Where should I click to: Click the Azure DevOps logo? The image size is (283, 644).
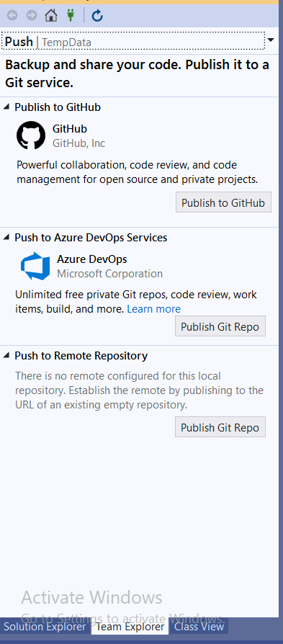pyautogui.click(x=35, y=266)
